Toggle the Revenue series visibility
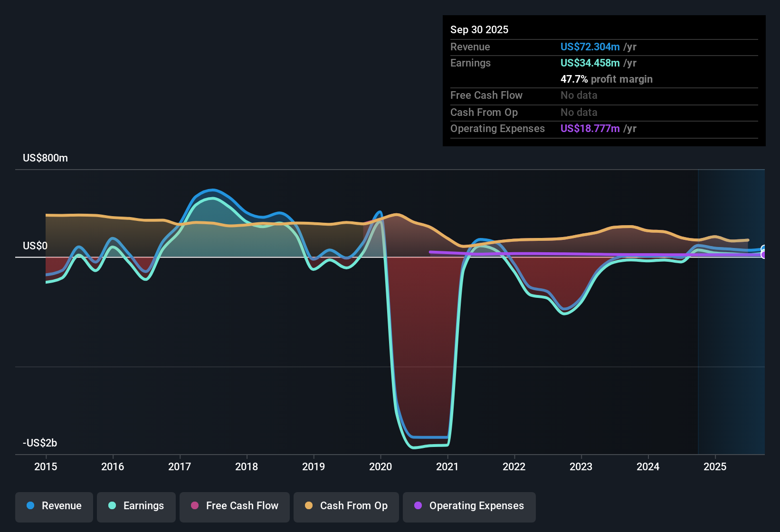Image resolution: width=780 pixels, height=532 pixels. tap(54, 506)
